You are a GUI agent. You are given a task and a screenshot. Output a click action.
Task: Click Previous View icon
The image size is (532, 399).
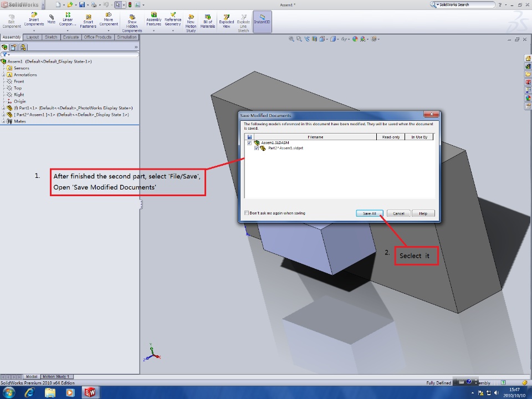click(x=306, y=39)
